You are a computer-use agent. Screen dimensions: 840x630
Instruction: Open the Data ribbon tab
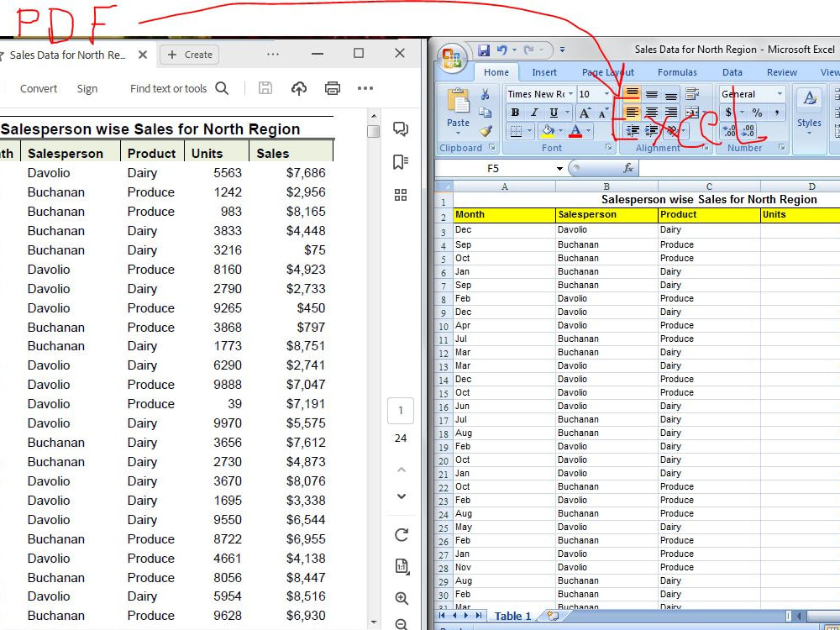pos(732,72)
